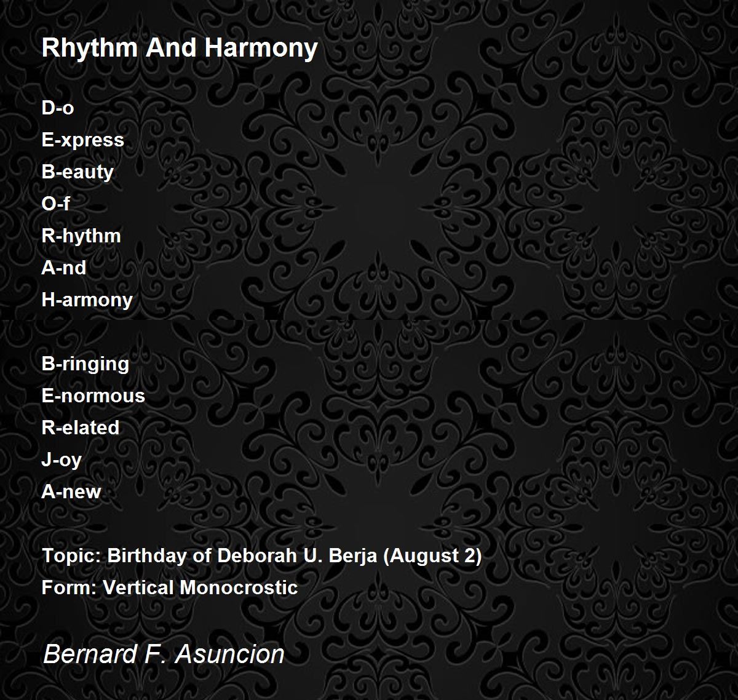Click the line E-xpress

[83, 140]
